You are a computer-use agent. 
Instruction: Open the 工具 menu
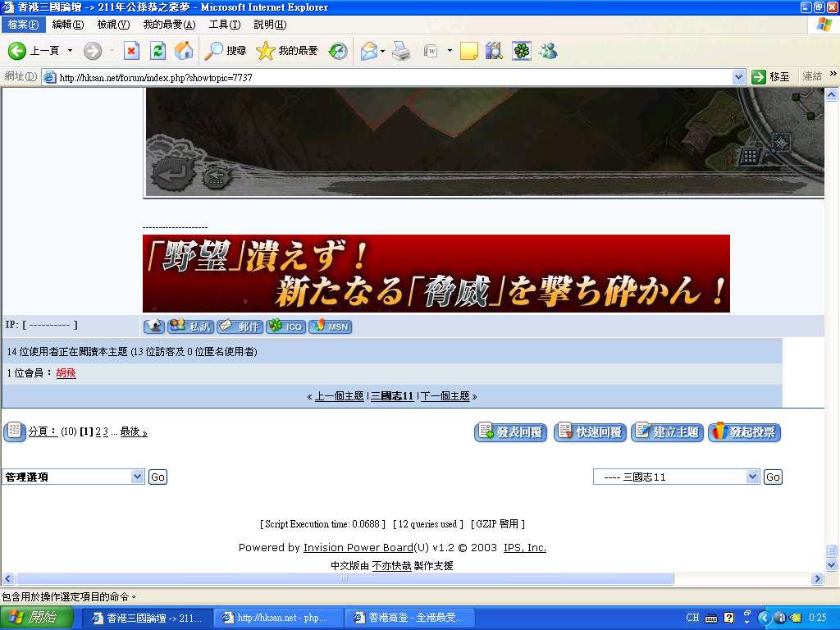pyautogui.click(x=225, y=25)
